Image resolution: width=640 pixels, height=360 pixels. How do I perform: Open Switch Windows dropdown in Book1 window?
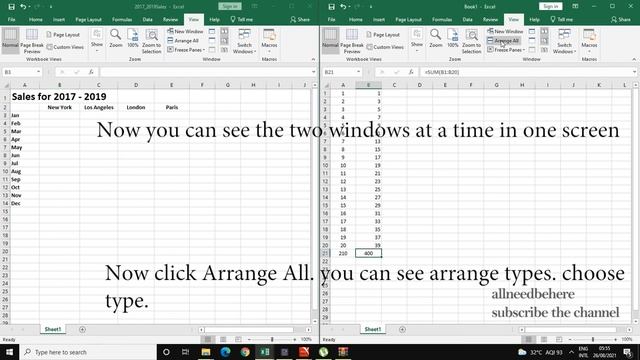(564, 41)
